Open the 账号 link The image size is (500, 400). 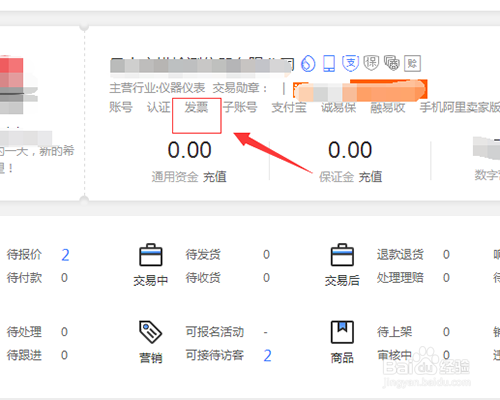pos(121,107)
